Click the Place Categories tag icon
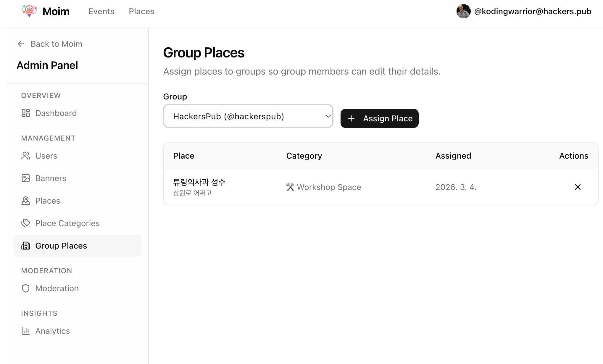This screenshot has height=364, width=603. 26,223
